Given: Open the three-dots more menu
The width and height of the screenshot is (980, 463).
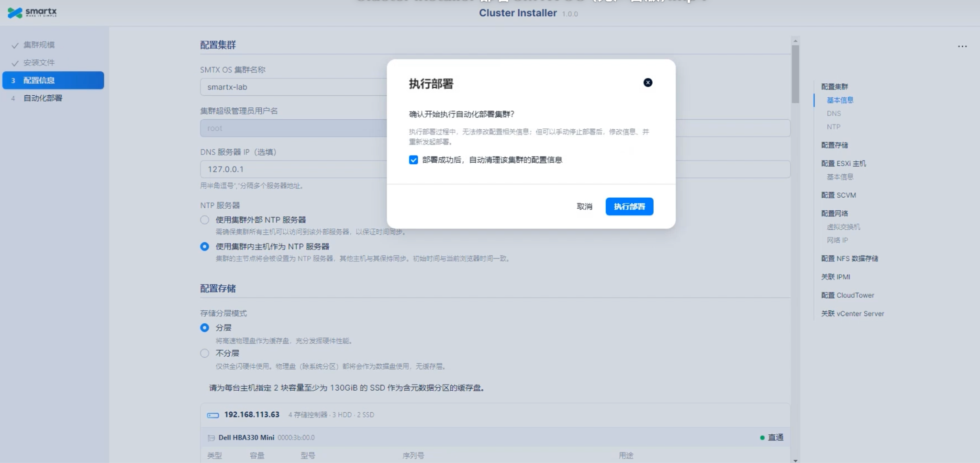Looking at the screenshot, I should pos(962,46).
